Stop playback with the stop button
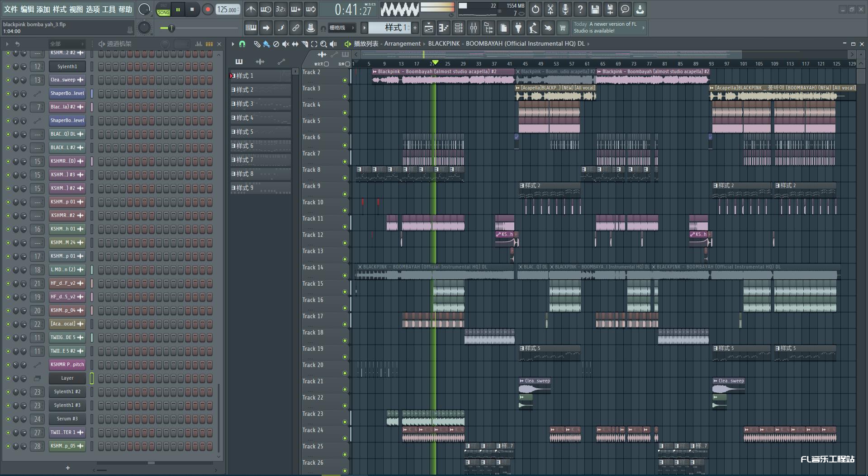Image resolution: width=868 pixels, height=476 pixels. (x=192, y=9)
